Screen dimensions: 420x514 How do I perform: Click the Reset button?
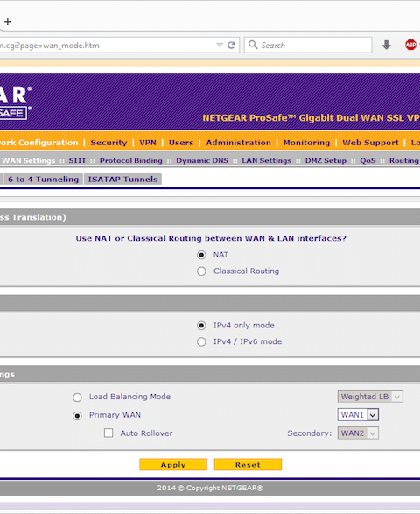248,464
